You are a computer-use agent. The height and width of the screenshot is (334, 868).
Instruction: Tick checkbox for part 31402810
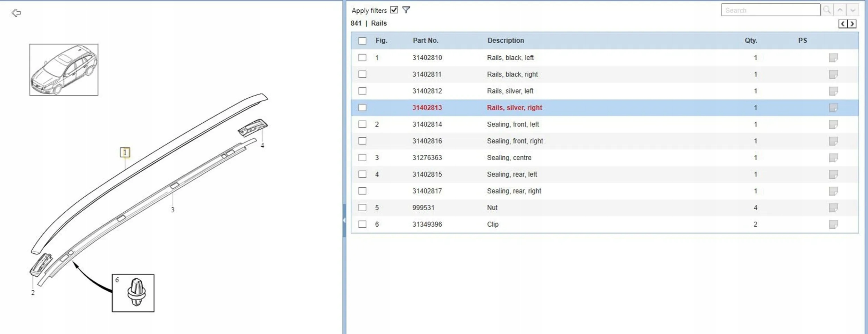click(x=362, y=57)
